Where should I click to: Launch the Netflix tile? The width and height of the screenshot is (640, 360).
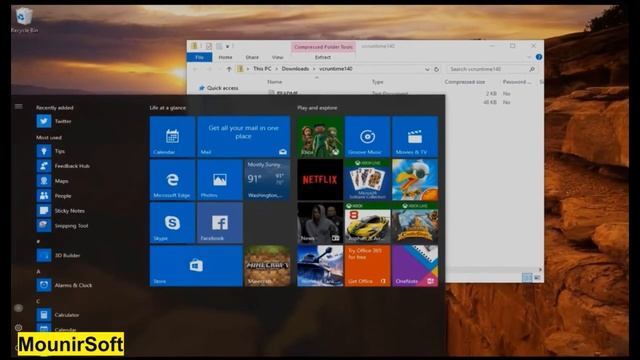(x=320, y=180)
